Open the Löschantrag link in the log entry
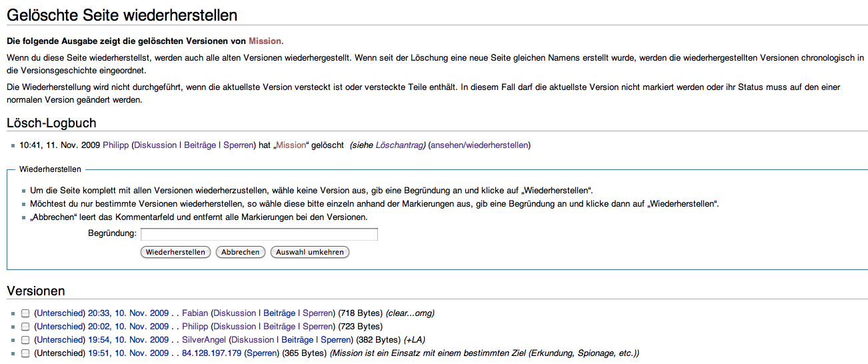 399,145
